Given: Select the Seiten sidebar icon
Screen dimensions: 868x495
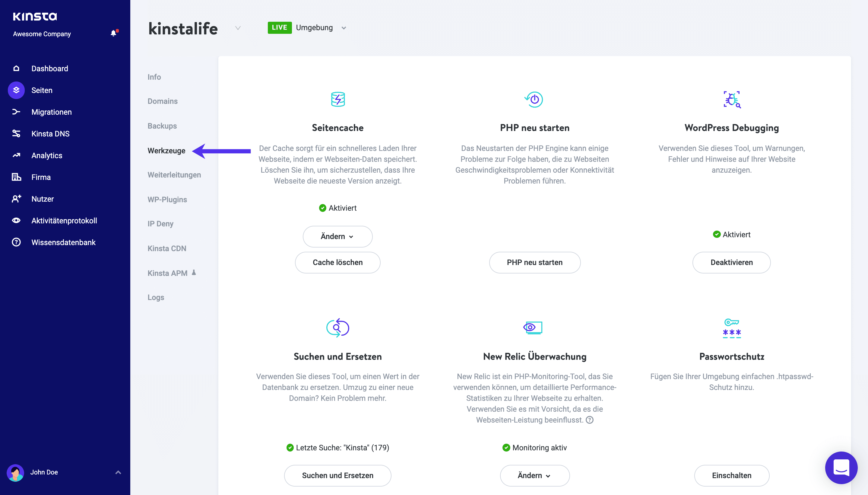Looking at the screenshot, I should 16,90.
